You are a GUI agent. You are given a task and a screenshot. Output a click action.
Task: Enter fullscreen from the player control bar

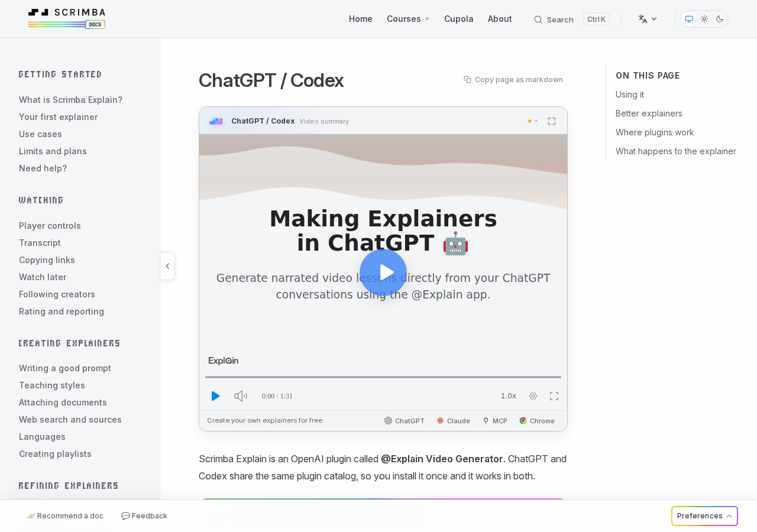coord(554,396)
